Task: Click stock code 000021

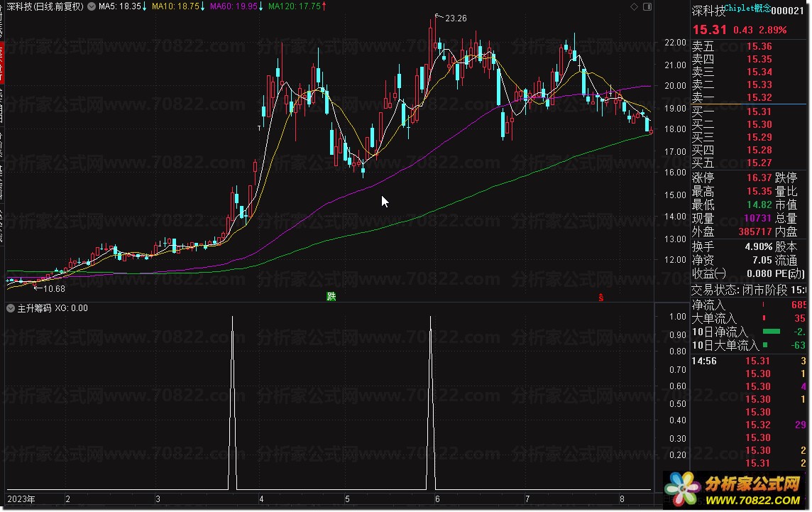Action: tap(787, 11)
